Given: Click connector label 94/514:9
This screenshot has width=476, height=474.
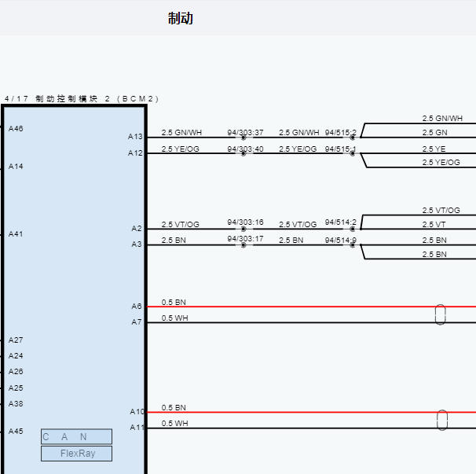Looking at the screenshot, I should click(341, 240).
